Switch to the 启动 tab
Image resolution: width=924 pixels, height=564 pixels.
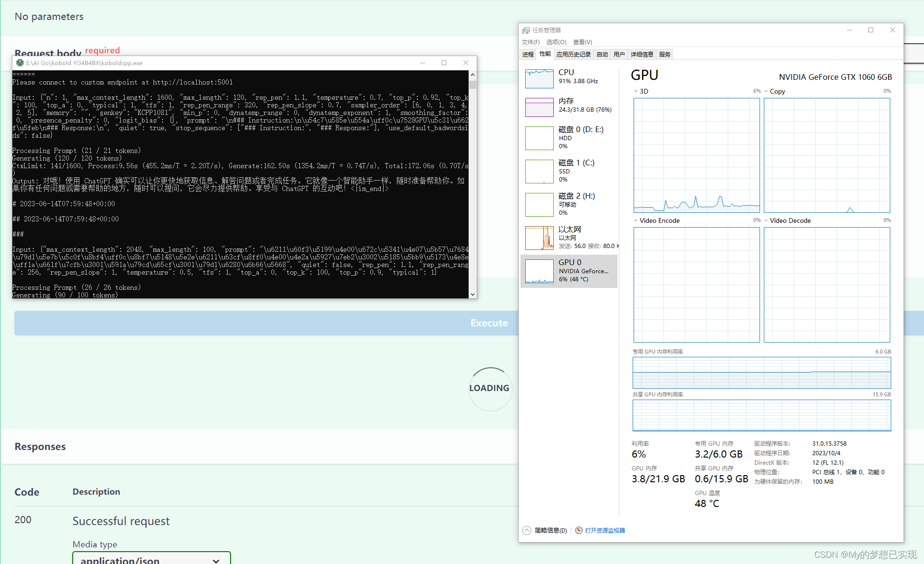click(x=602, y=55)
